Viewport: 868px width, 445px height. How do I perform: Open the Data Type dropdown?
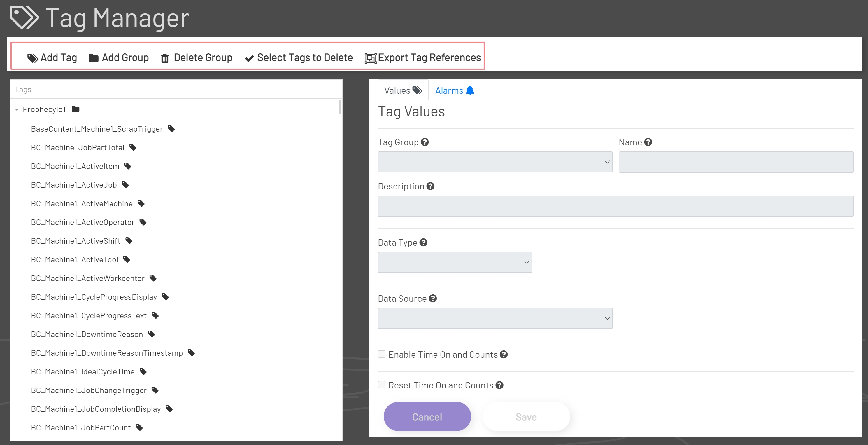pos(455,262)
